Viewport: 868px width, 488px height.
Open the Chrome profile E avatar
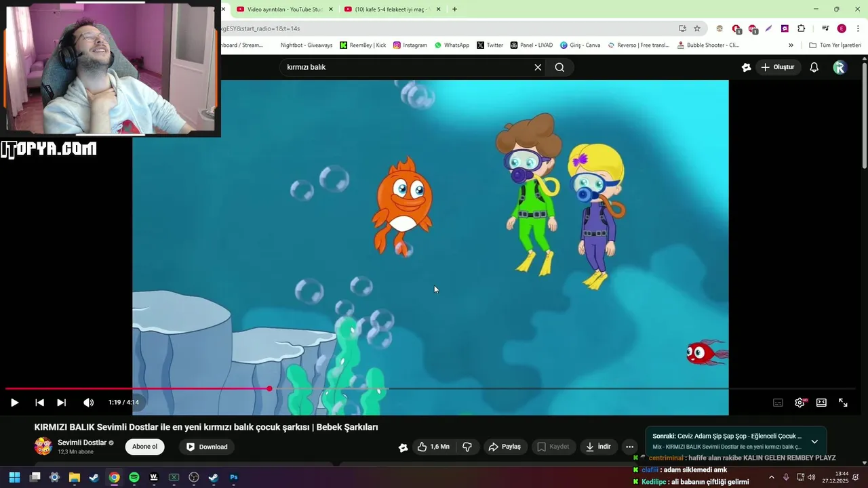(x=842, y=28)
